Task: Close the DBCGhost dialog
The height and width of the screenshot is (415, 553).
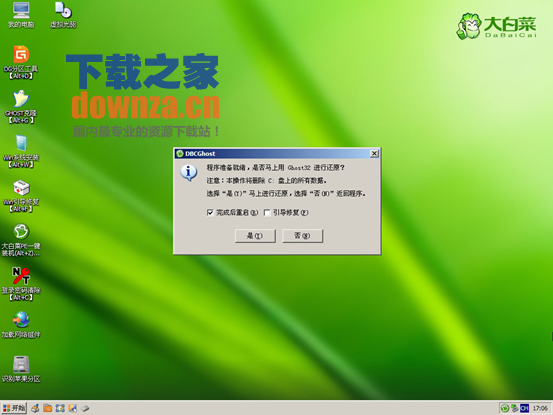Action: click(x=374, y=153)
